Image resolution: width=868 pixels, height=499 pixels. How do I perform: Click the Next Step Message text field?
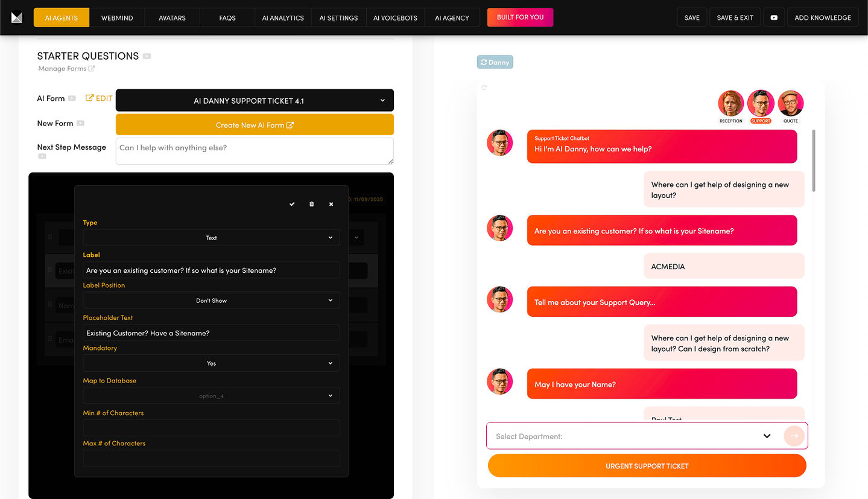[x=255, y=151]
